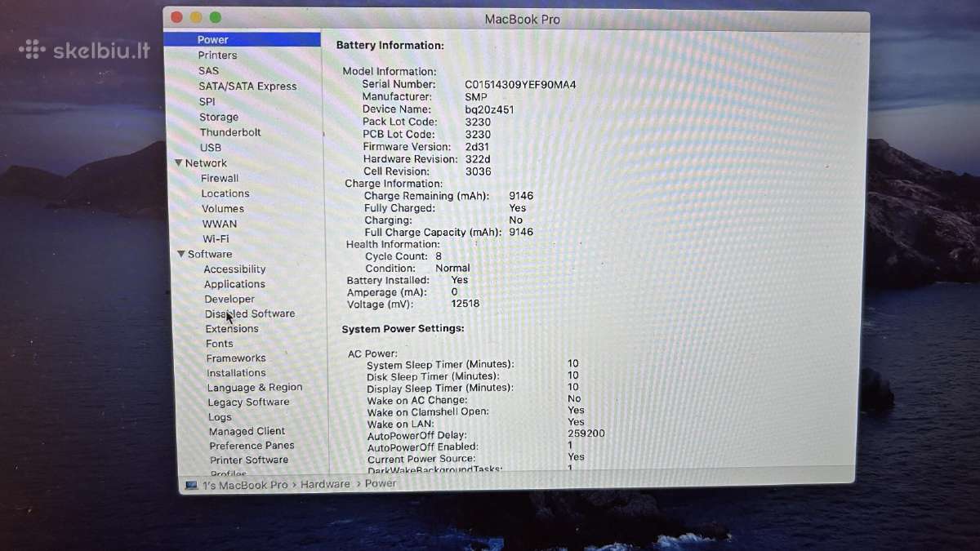Viewport: 980px width, 551px height.
Task: Click Charge Remaining value 9146
Action: pyautogui.click(x=520, y=196)
